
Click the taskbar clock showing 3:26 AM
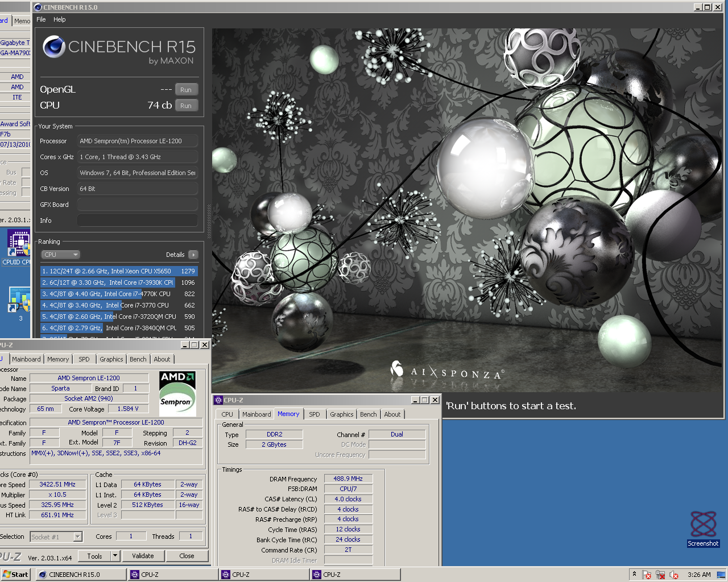pos(699,575)
